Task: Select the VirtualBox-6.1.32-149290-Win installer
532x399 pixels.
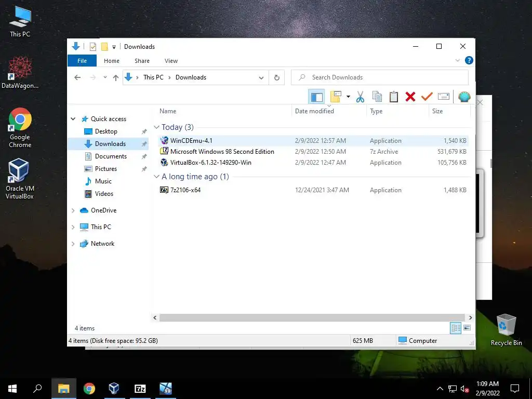Action: (x=313, y=163)
